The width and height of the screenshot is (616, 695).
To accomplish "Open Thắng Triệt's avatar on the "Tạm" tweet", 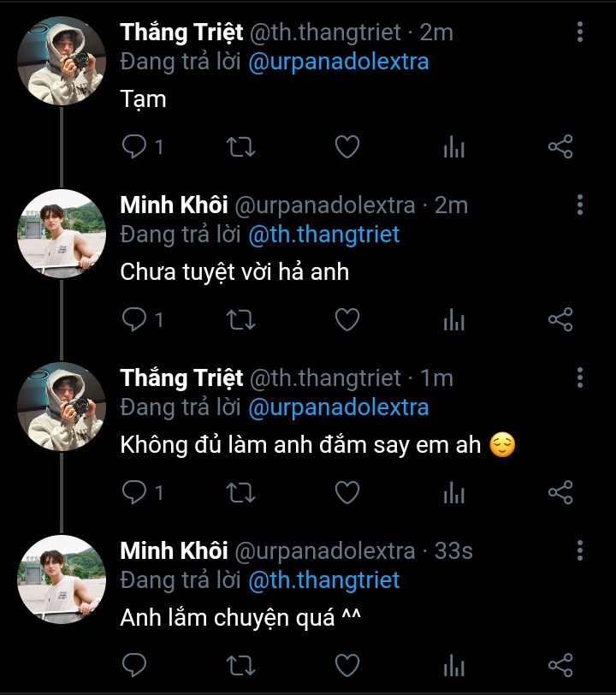I will (x=62, y=60).
